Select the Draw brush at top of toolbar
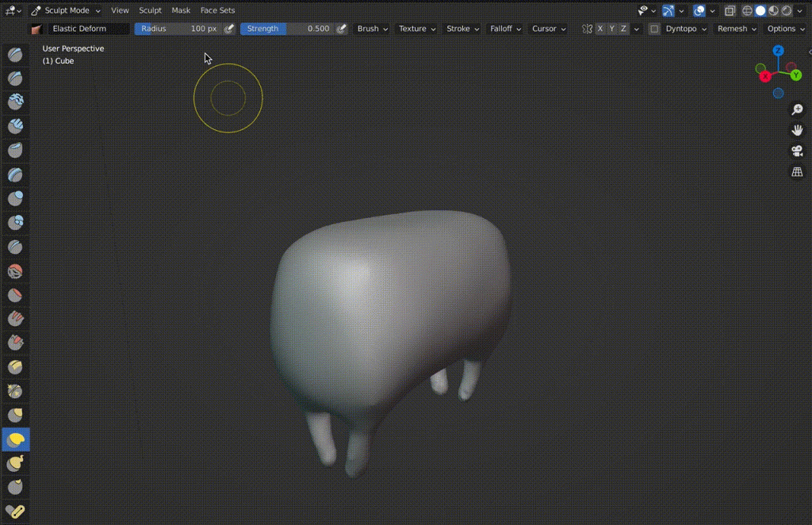This screenshot has width=812, height=525. [x=16, y=54]
